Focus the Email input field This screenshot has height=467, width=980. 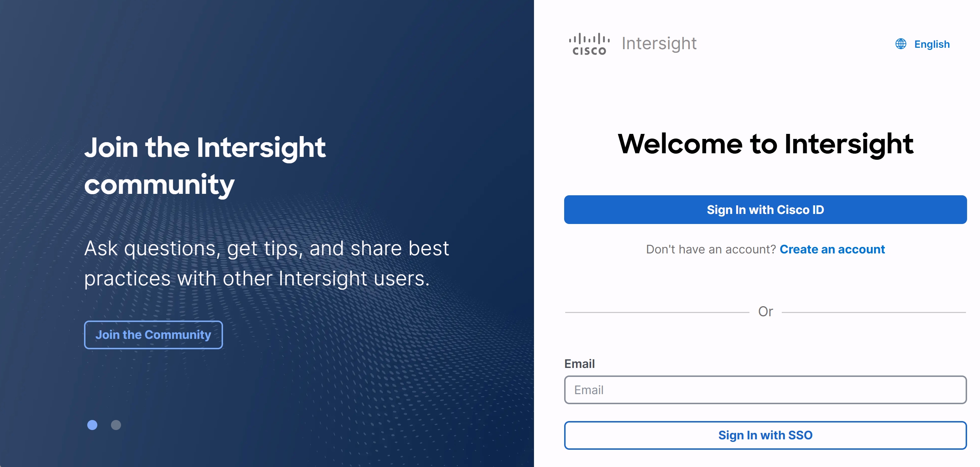765,390
